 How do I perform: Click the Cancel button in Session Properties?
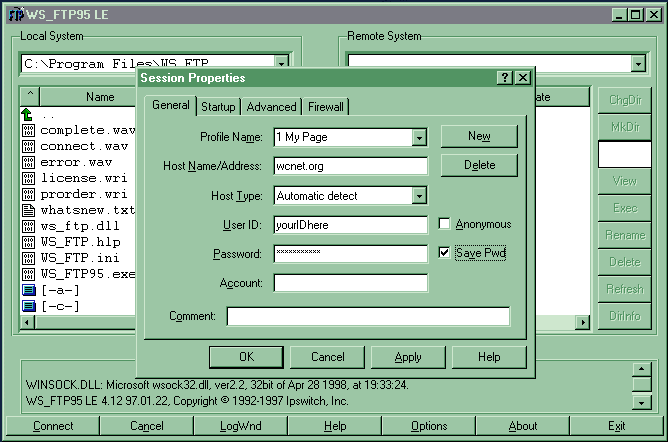(x=327, y=357)
